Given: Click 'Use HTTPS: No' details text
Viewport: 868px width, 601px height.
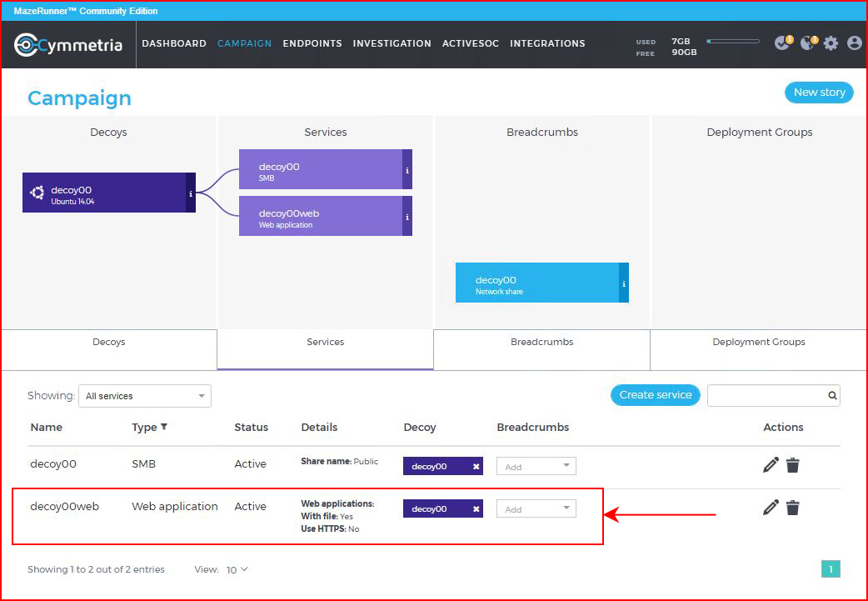Looking at the screenshot, I should pyautogui.click(x=330, y=529).
